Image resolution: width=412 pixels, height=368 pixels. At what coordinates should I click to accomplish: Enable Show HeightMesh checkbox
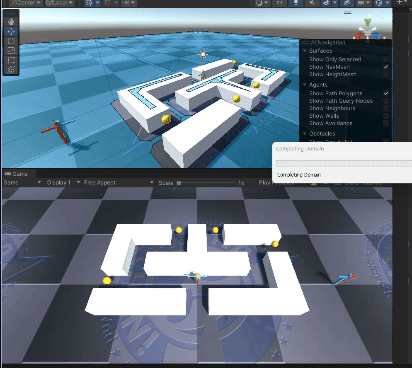coord(386,74)
